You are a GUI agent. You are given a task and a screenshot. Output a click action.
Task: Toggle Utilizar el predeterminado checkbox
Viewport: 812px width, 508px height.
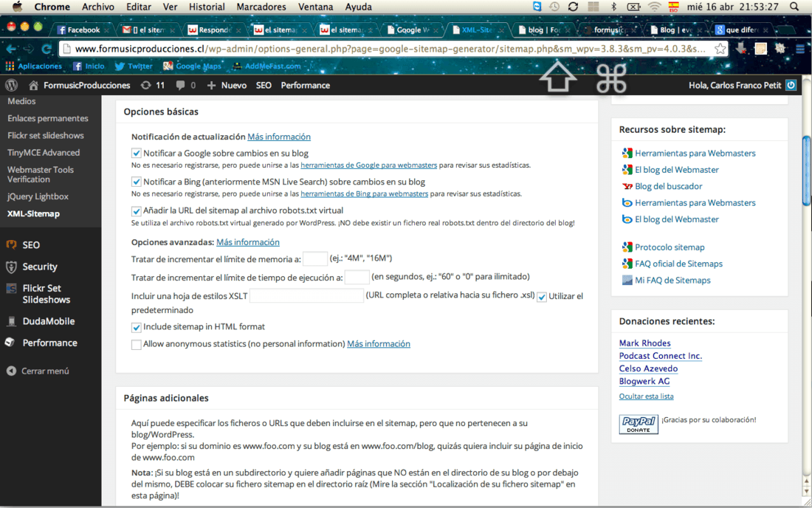point(542,297)
